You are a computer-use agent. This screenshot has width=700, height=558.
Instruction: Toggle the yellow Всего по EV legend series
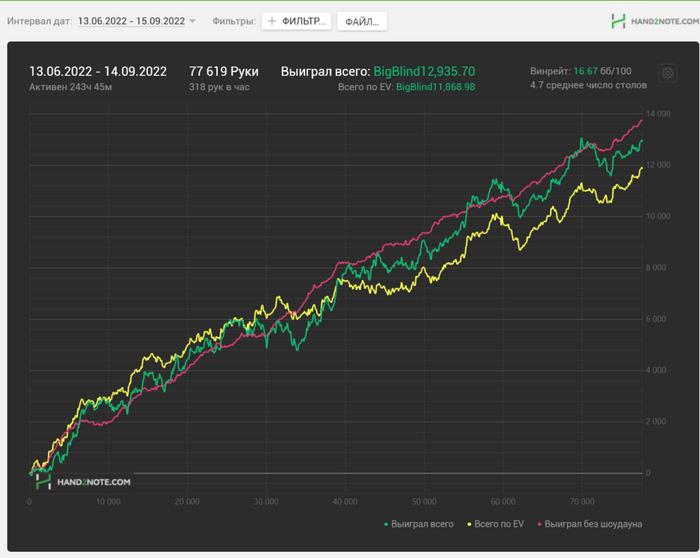pos(496,524)
